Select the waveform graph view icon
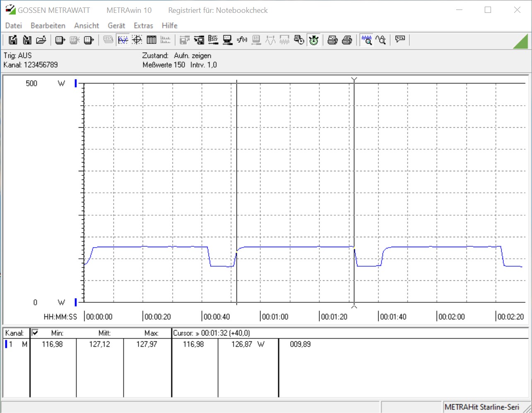This screenshot has height=413, width=532. click(123, 40)
